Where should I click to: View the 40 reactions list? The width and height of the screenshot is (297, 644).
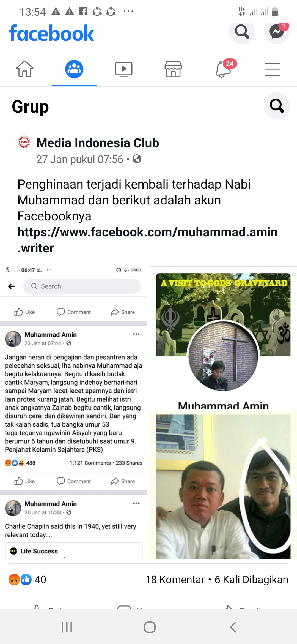pyautogui.click(x=27, y=580)
